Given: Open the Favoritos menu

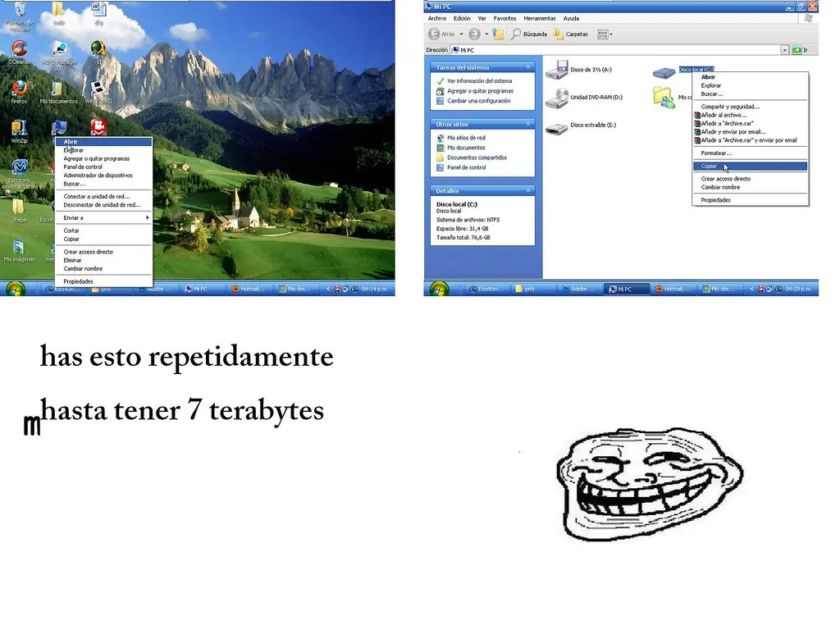Looking at the screenshot, I should coord(504,18).
